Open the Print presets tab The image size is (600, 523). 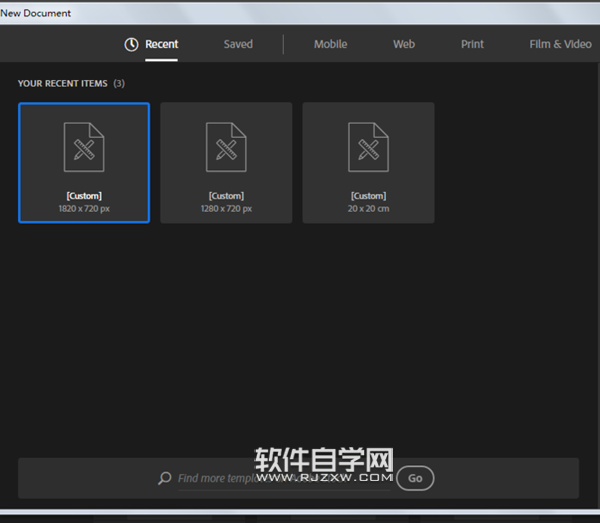point(472,44)
